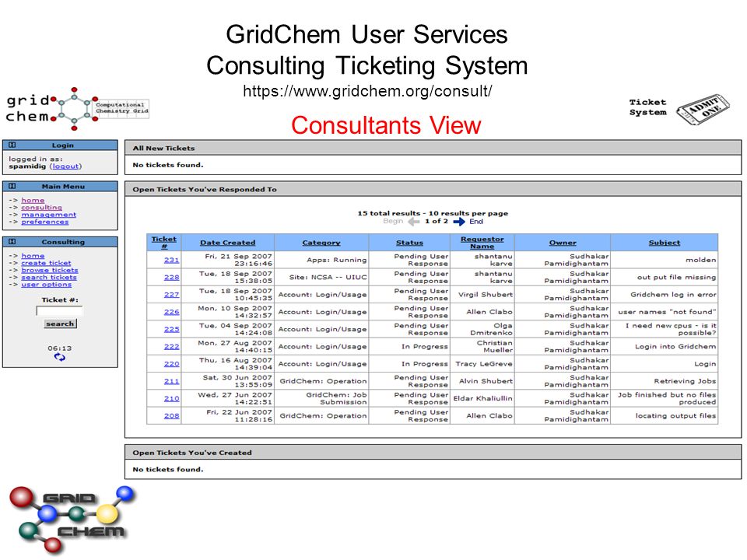Click subject "out put file missing"

[676, 277]
